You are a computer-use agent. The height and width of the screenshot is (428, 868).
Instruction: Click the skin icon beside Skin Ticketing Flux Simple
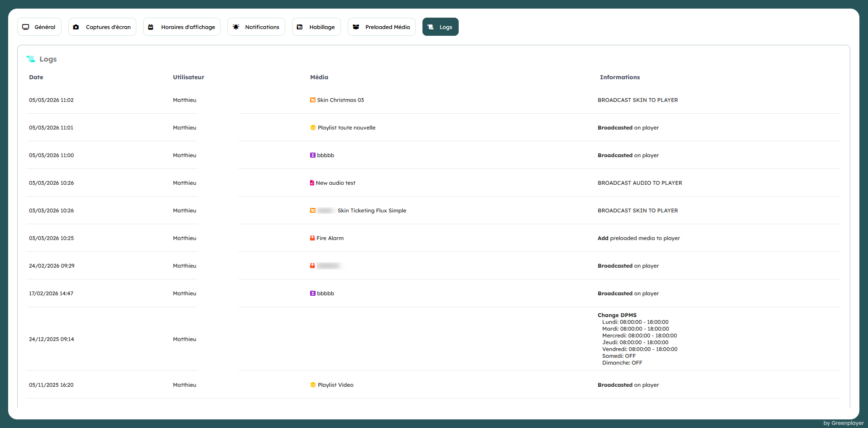tap(312, 211)
